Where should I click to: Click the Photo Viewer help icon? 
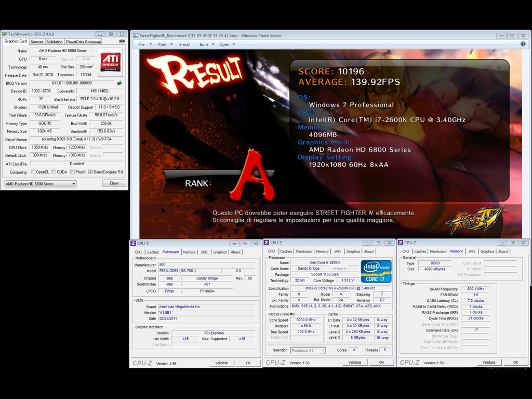point(523,44)
